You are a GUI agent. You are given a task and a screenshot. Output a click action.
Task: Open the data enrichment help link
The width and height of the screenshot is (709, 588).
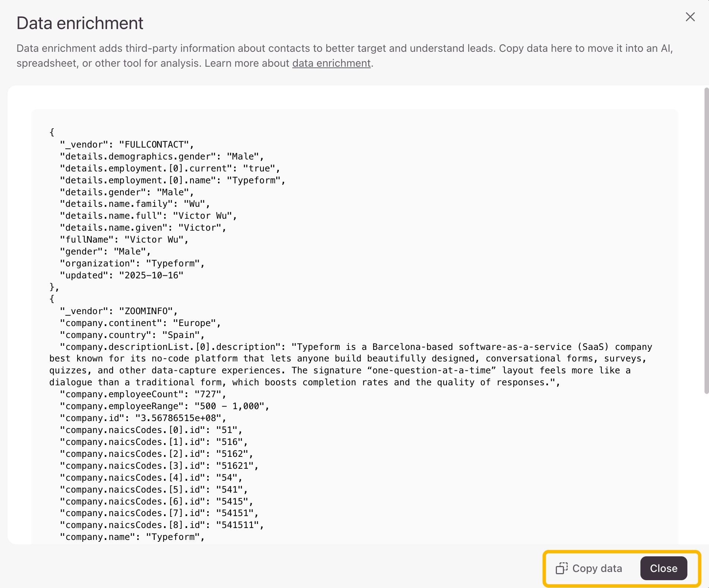pyautogui.click(x=331, y=63)
